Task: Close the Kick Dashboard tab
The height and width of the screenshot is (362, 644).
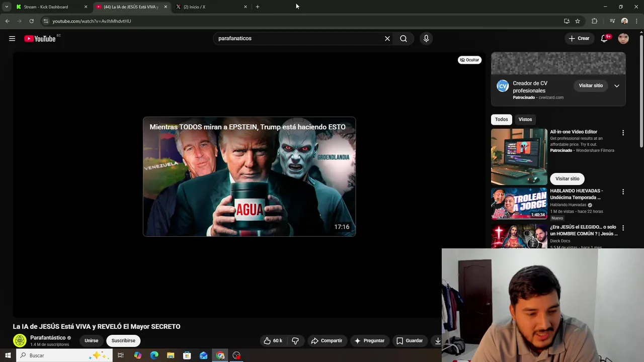Action: [86, 7]
